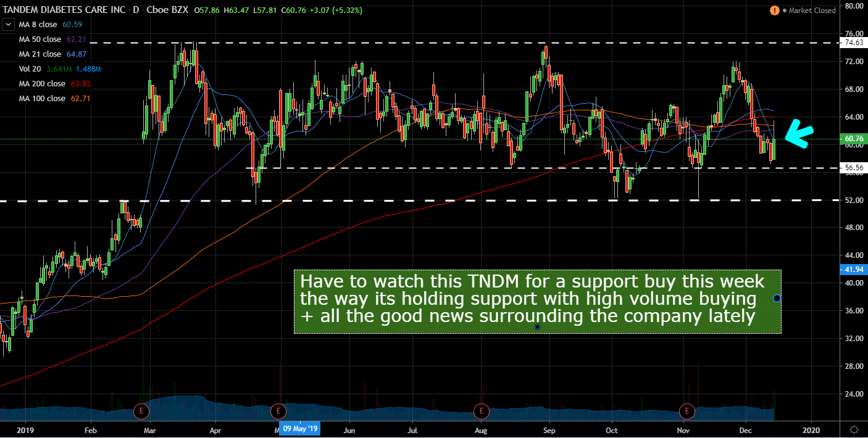
Task: Click the text box right-edge handle
Action: pos(777,298)
